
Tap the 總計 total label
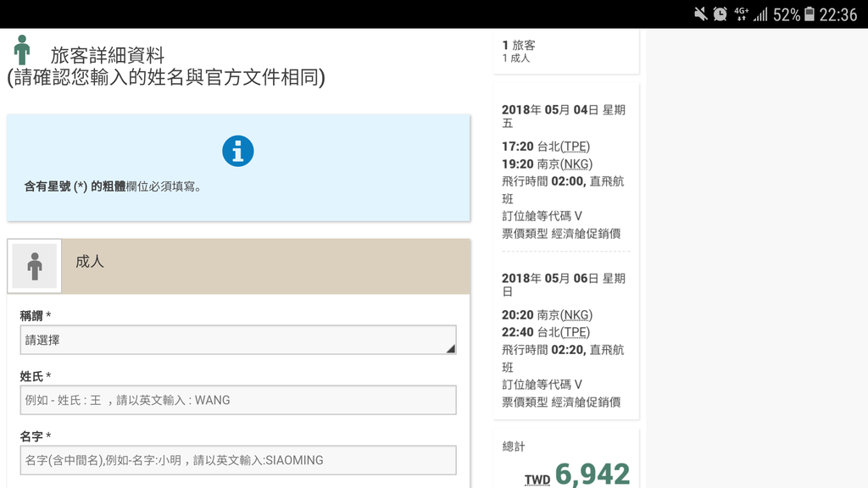[513, 446]
